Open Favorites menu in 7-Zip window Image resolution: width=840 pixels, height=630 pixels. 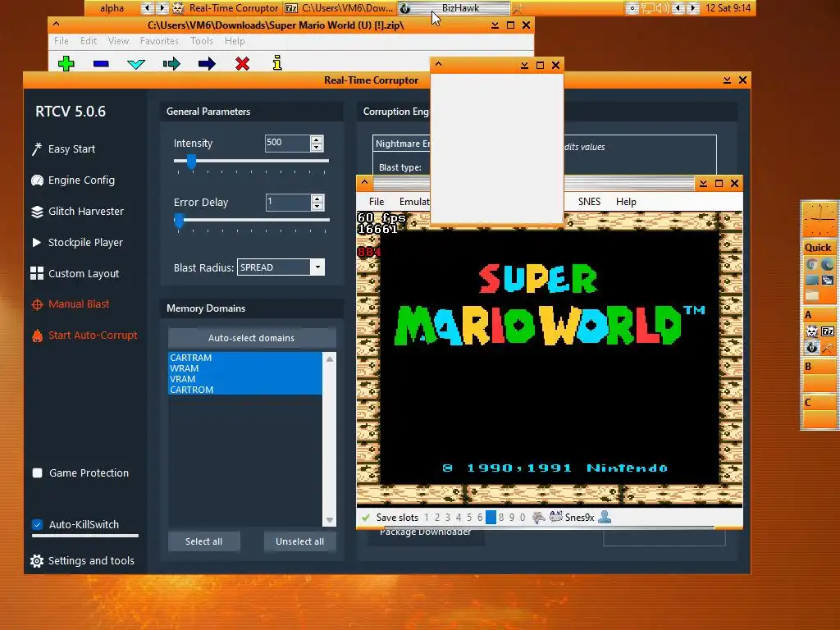click(x=159, y=41)
